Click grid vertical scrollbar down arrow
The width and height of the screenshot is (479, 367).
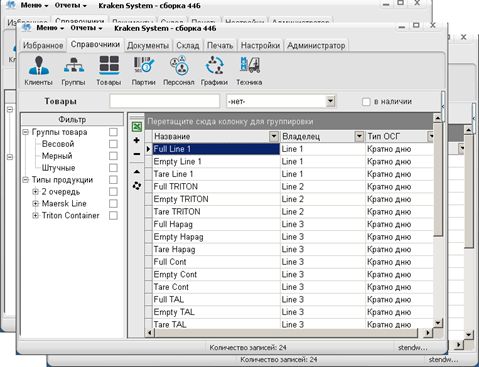click(x=438, y=322)
